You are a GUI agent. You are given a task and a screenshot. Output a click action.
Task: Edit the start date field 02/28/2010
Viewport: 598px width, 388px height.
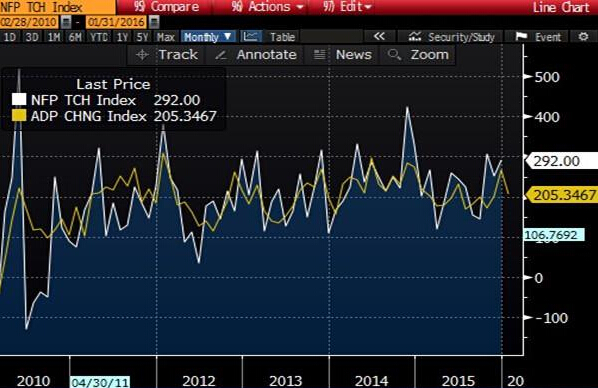pyautogui.click(x=29, y=22)
